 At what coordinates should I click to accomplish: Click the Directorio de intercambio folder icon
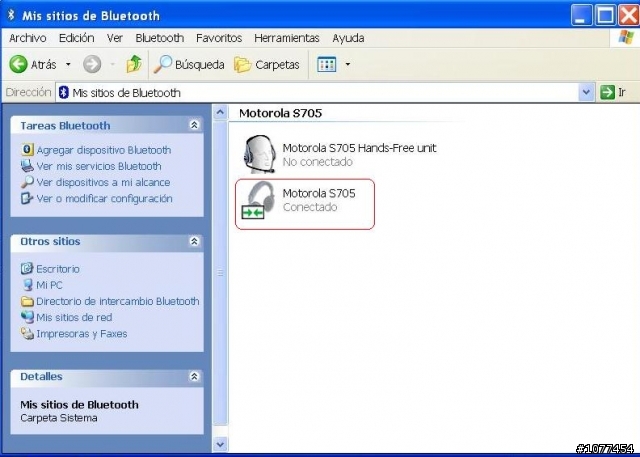(27, 301)
